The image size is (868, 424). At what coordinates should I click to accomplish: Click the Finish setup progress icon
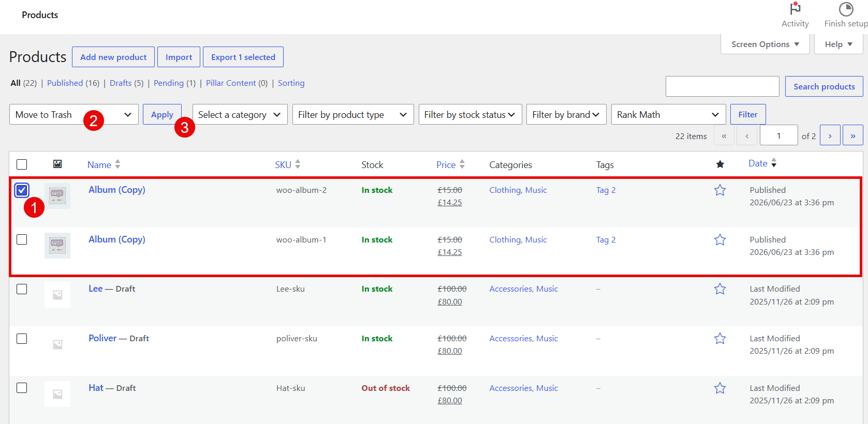tap(846, 9)
